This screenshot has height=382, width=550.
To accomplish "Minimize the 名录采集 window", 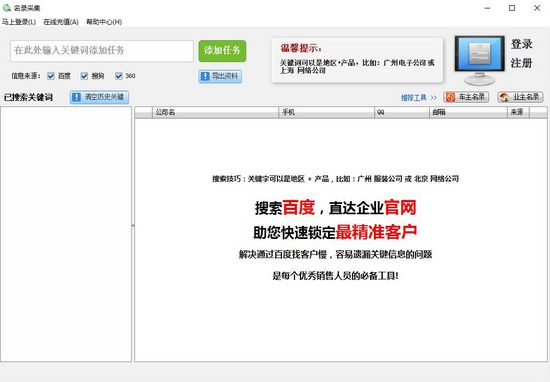I will click(x=487, y=8).
